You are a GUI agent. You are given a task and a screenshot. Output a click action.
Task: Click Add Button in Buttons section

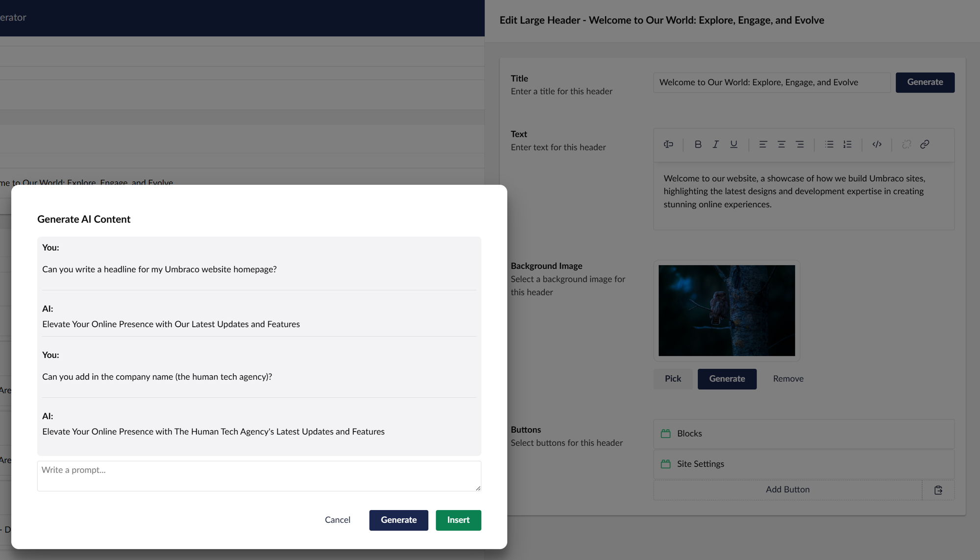click(x=787, y=490)
